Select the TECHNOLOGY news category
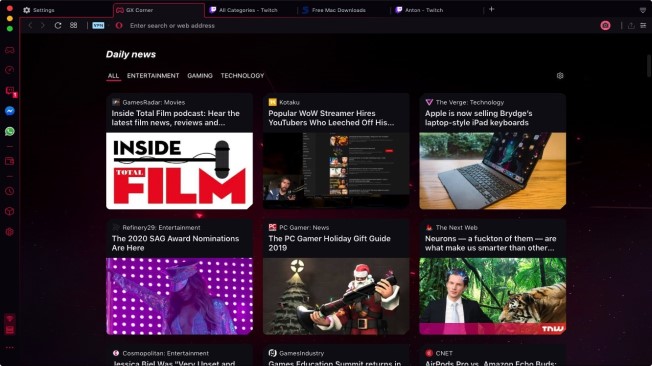 [x=242, y=76]
